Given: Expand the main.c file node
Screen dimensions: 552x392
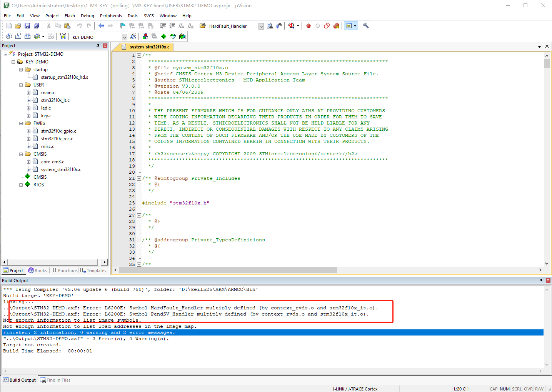Looking at the screenshot, I should coord(29,93).
